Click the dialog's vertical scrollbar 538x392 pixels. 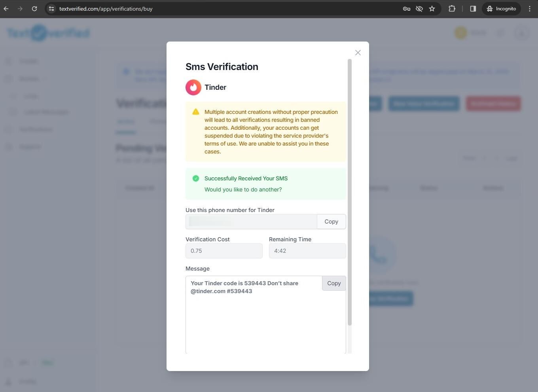click(350, 193)
